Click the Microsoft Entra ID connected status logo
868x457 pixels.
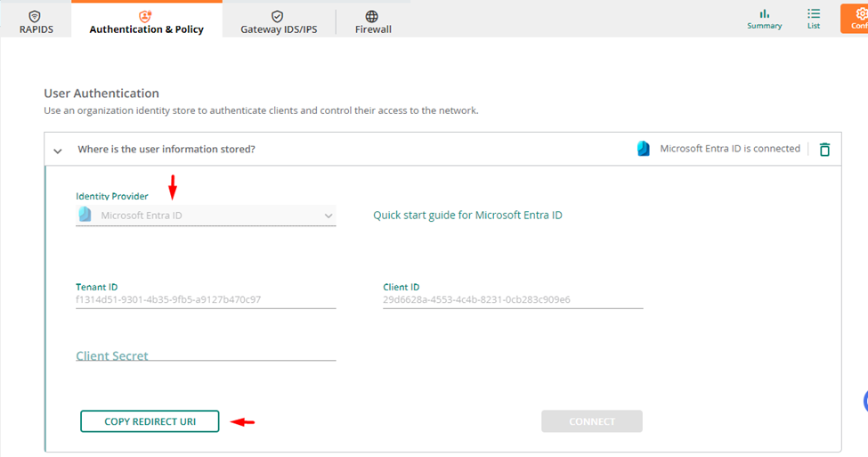(644, 149)
